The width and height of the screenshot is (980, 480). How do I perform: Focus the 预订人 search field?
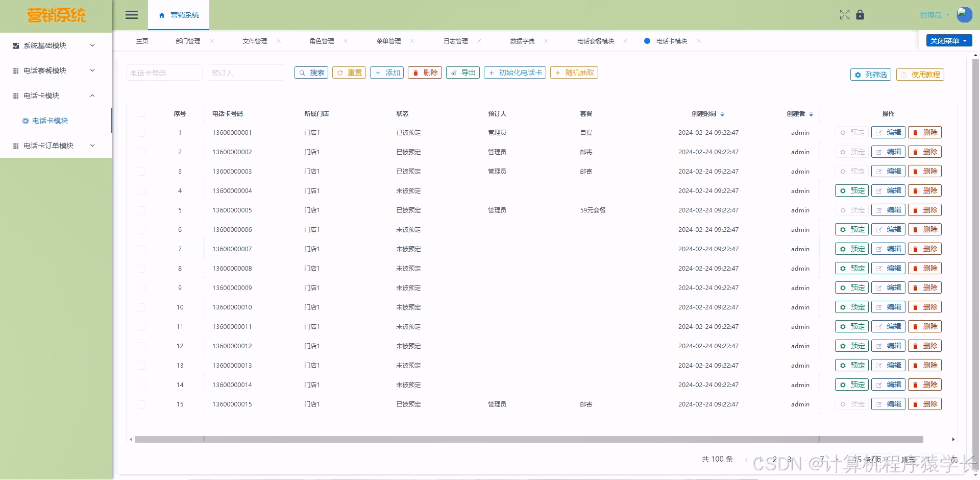[246, 73]
